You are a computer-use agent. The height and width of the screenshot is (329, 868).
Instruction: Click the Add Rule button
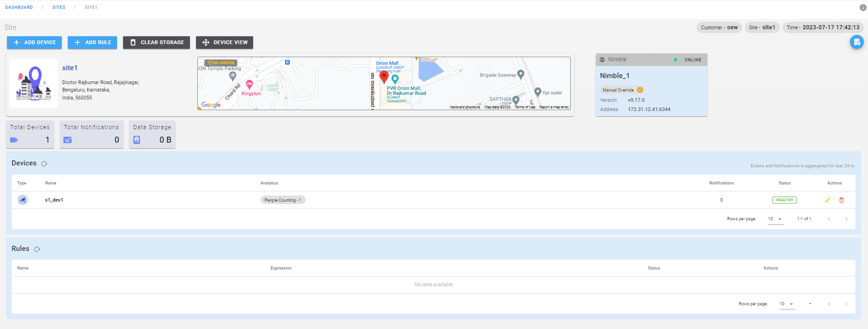coord(92,42)
